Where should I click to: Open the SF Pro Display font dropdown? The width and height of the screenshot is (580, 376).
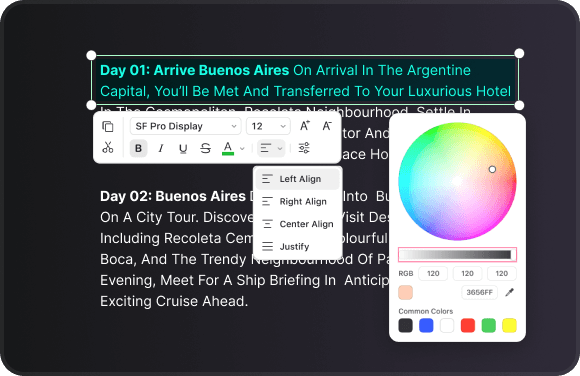186,126
